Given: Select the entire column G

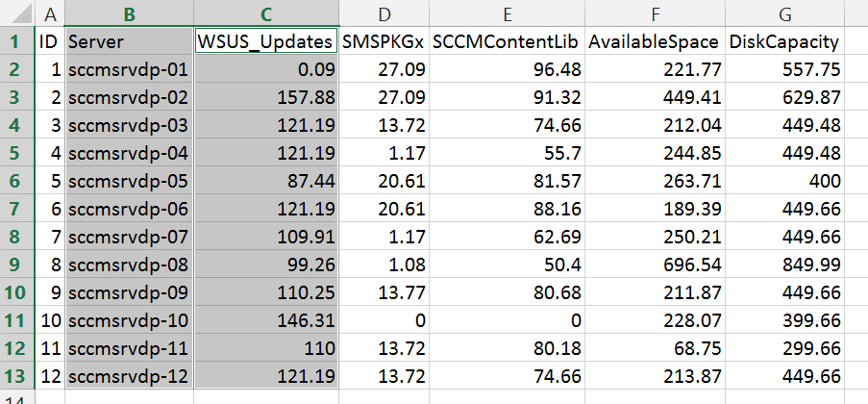Looking at the screenshot, I should pos(784,13).
